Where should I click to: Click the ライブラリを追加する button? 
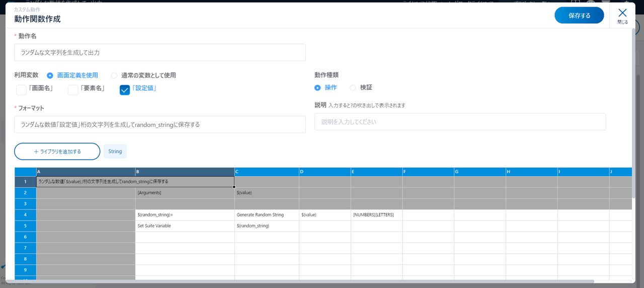(x=57, y=152)
